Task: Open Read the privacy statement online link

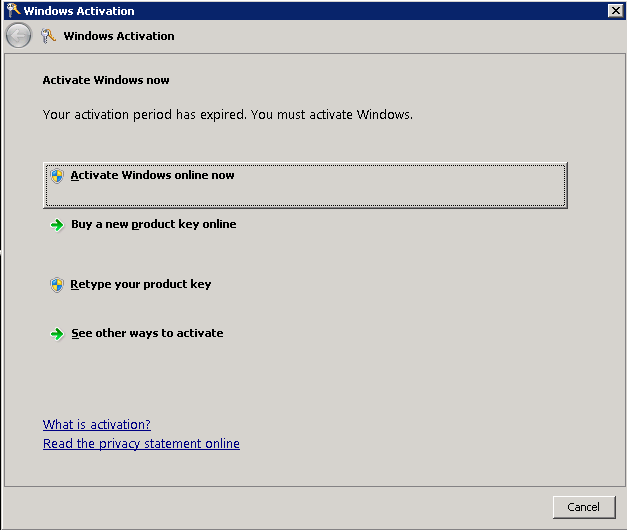Action: 142,444
